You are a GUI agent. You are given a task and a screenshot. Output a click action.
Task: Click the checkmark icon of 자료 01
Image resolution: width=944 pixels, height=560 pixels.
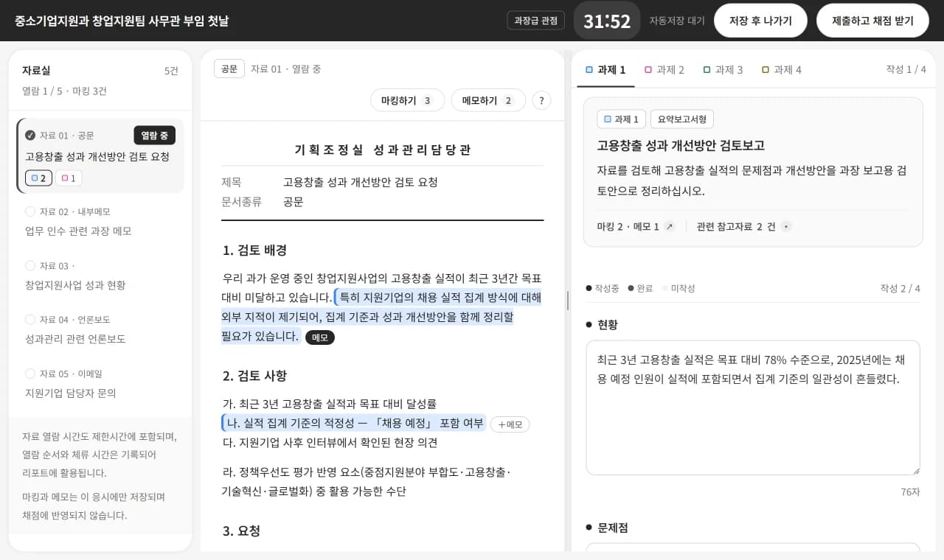point(30,135)
